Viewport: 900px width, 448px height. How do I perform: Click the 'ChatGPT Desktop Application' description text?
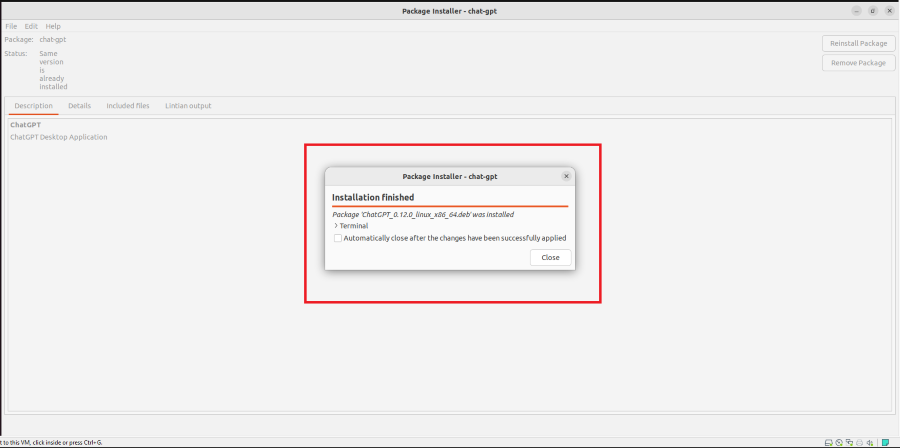tap(59, 137)
